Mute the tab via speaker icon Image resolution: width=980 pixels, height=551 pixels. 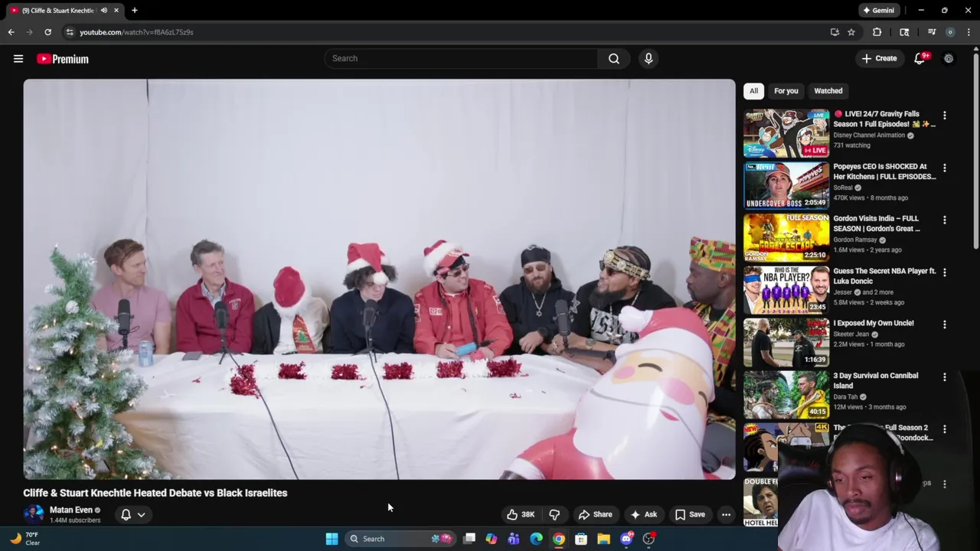104,10
